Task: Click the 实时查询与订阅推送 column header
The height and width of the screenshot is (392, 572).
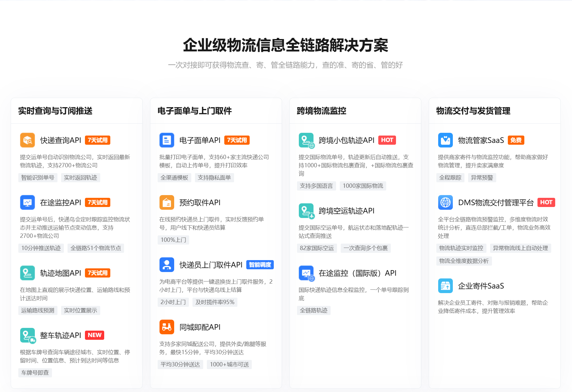Action: [x=55, y=111]
